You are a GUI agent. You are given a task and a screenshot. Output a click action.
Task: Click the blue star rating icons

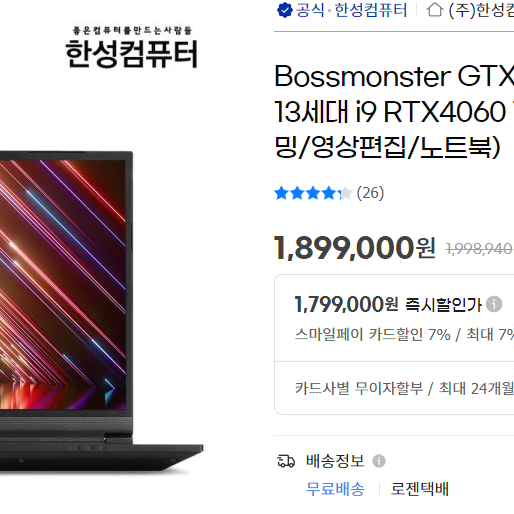[313, 193]
